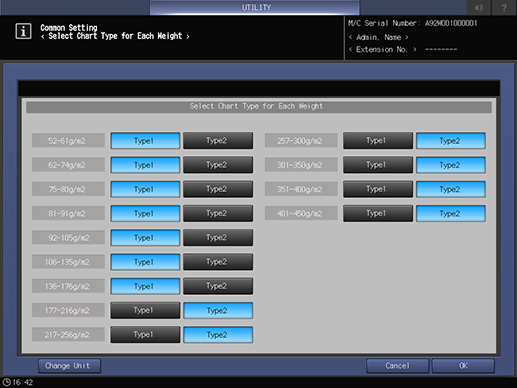Cancel the chart type changes
This screenshot has width=517, height=388.
tap(397, 366)
